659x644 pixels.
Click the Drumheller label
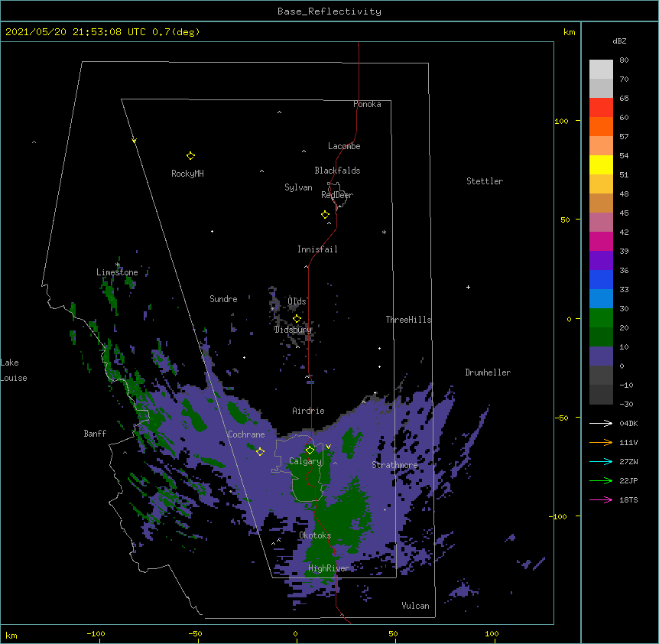pyautogui.click(x=488, y=372)
